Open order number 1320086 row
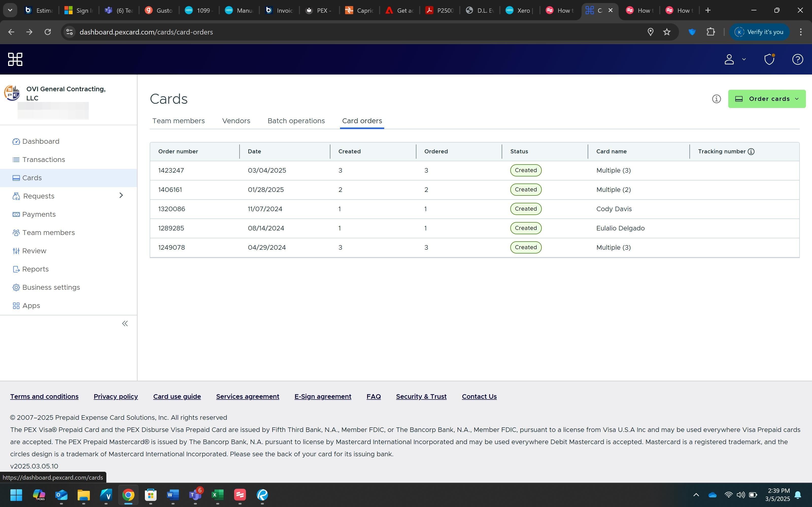The height and width of the screenshot is (507, 812). (172, 209)
